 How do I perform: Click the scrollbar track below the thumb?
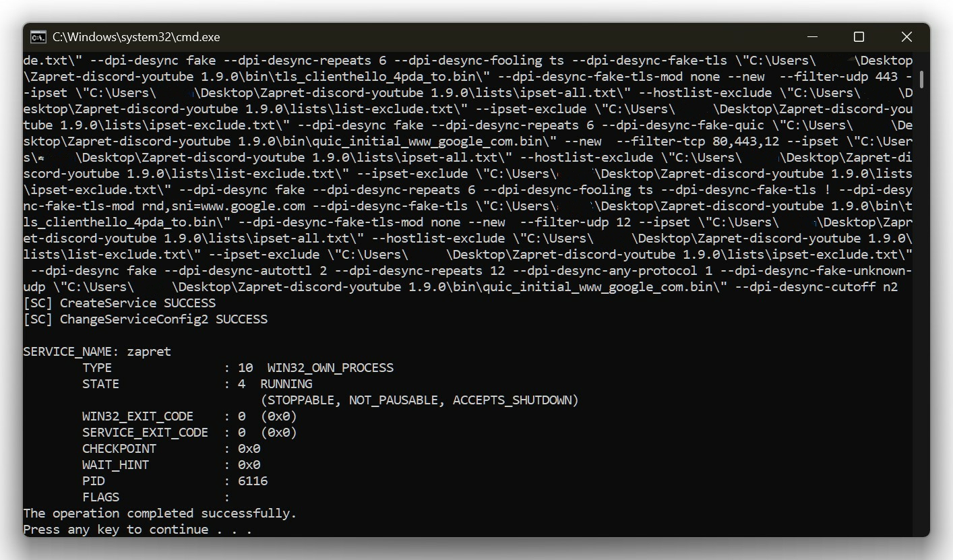921,303
